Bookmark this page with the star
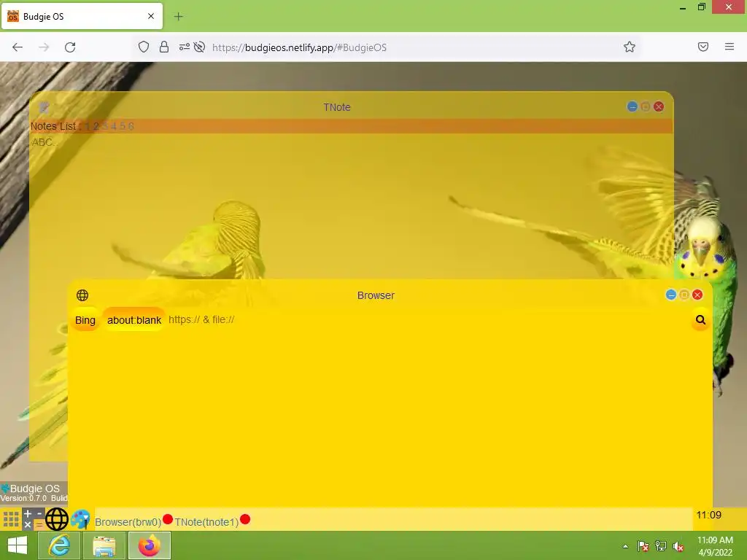 630,47
